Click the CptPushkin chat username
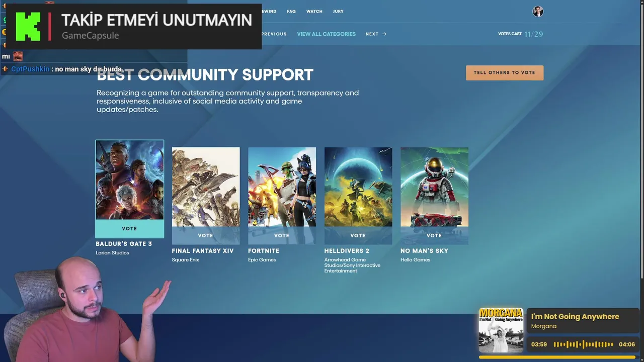Screen dimensions: 644x362 (x=30, y=69)
